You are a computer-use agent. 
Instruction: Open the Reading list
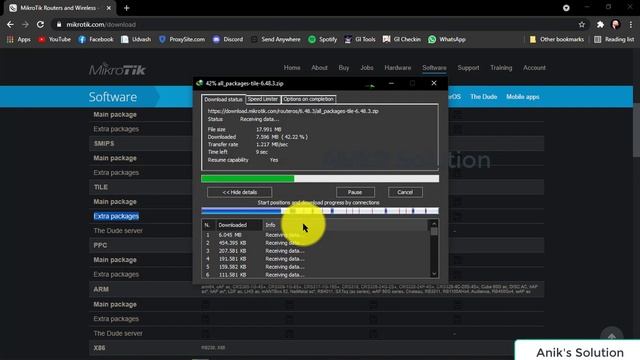[x=614, y=40]
